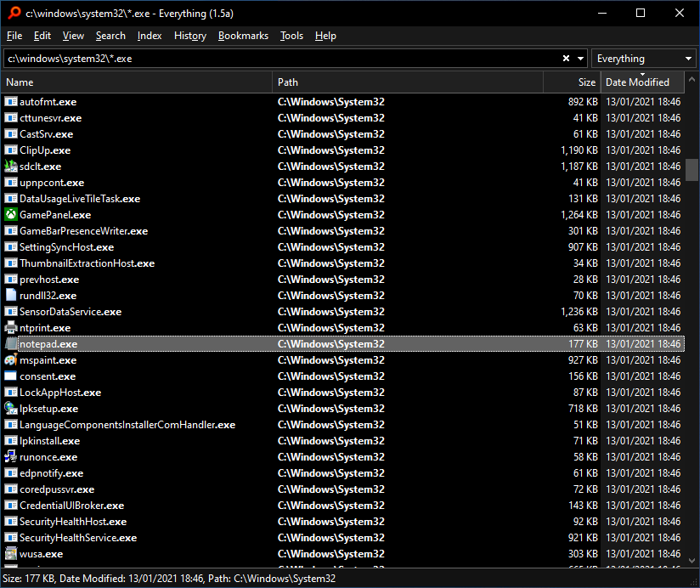Click the date modified cell of wusa.exe
Screen dimensions: 700x588
(643, 554)
